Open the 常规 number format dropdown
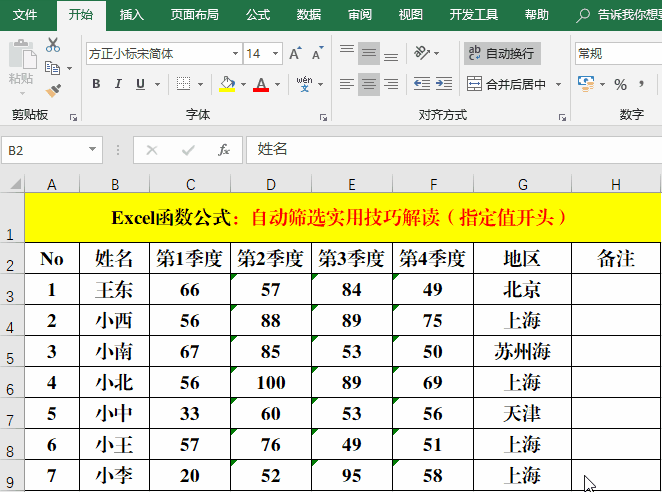Viewport: 662px width, 492px height. (615, 53)
